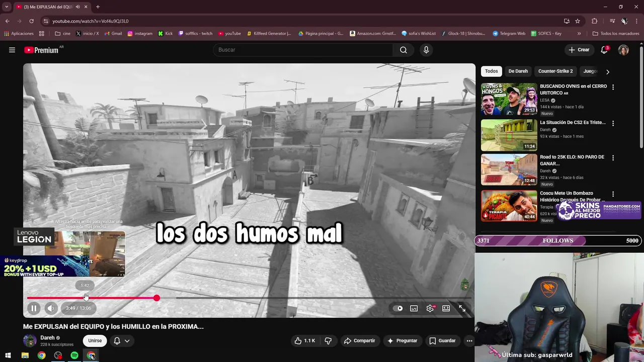Open the YouTube hamburger guide menu

pyautogui.click(x=12, y=50)
